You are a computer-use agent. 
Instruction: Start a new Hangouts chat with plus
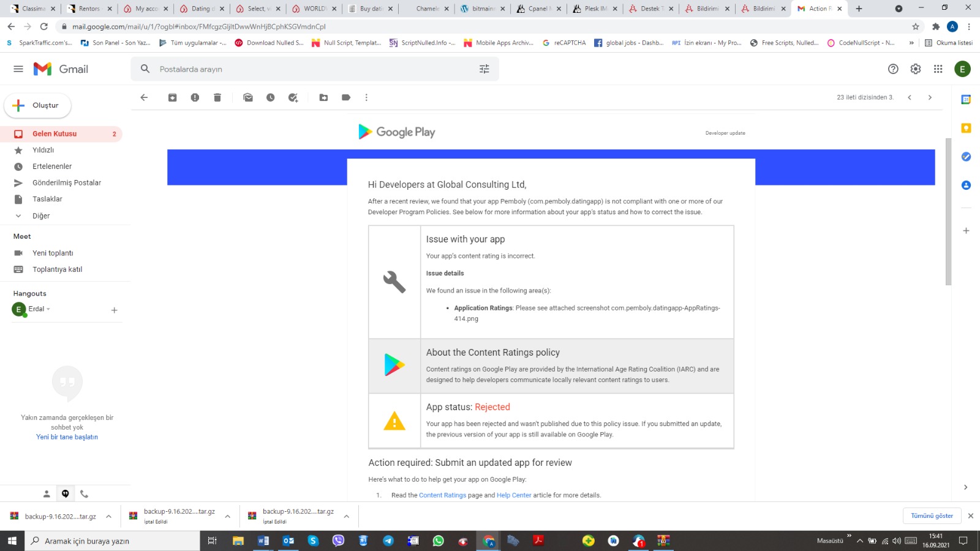click(114, 310)
